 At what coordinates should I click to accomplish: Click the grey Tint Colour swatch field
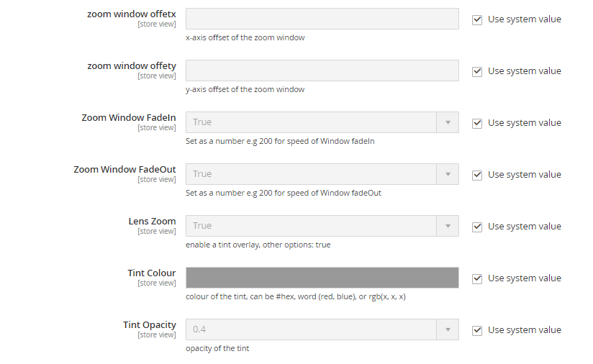[x=322, y=278]
